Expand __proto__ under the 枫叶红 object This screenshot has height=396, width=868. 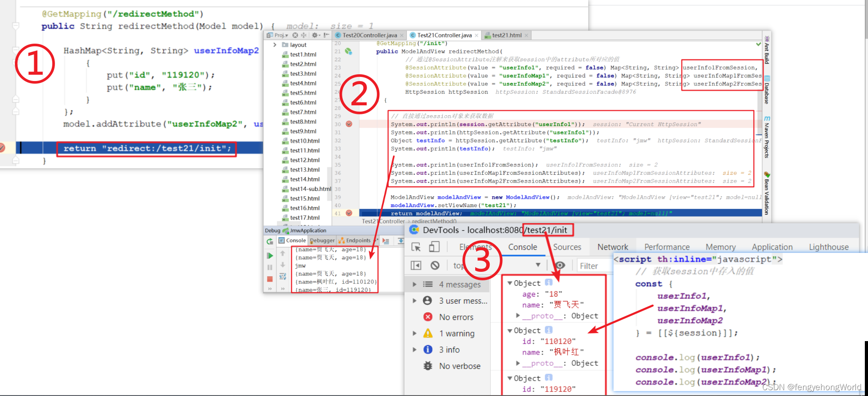[518, 363]
